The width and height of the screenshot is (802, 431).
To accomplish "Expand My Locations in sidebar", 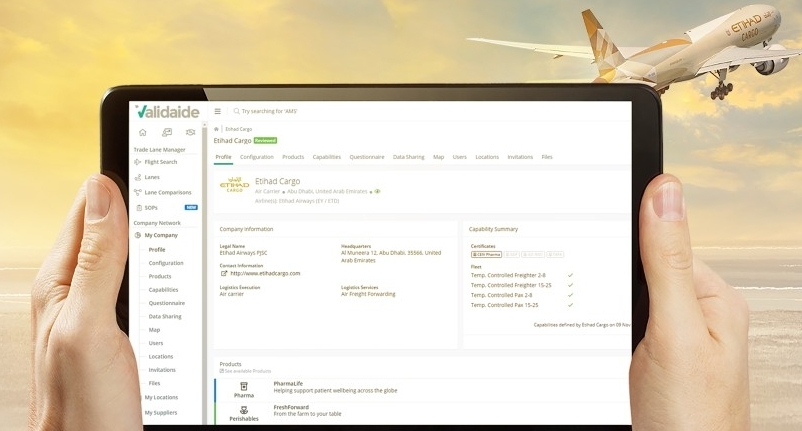I will 161,397.
